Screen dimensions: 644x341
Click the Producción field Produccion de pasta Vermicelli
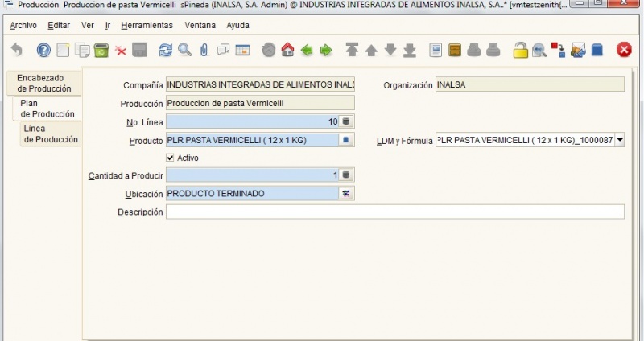(x=260, y=103)
